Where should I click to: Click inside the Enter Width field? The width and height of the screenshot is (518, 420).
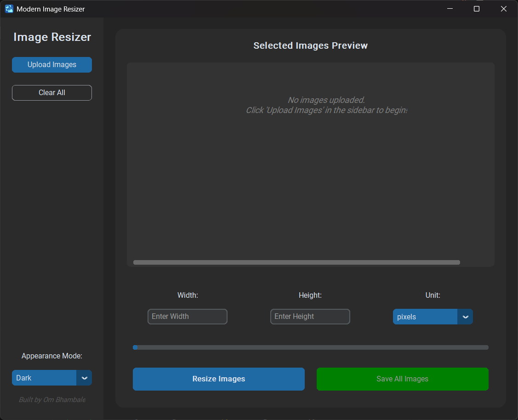click(187, 317)
